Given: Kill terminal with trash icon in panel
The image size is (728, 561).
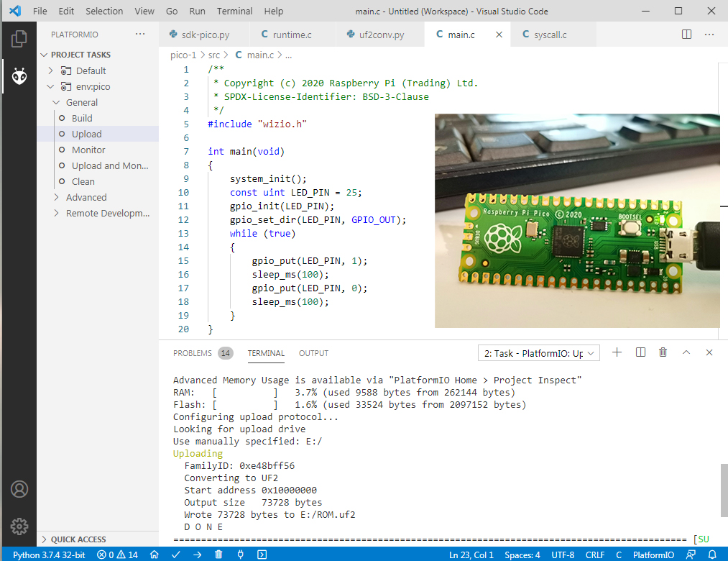Looking at the screenshot, I should (663, 352).
